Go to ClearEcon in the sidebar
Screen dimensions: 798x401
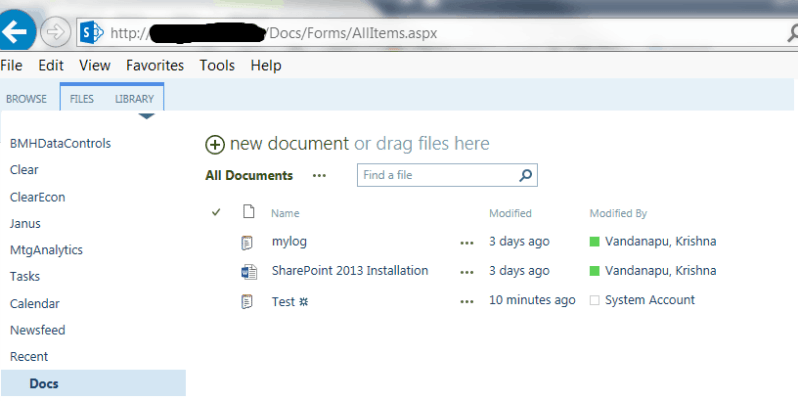point(38,197)
